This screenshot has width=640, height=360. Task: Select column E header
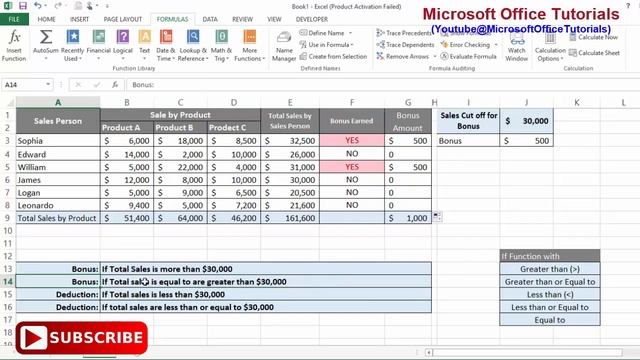[x=290, y=102]
